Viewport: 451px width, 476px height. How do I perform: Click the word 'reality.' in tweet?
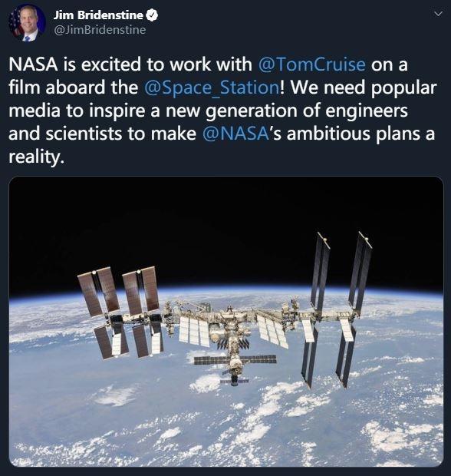click(36, 157)
